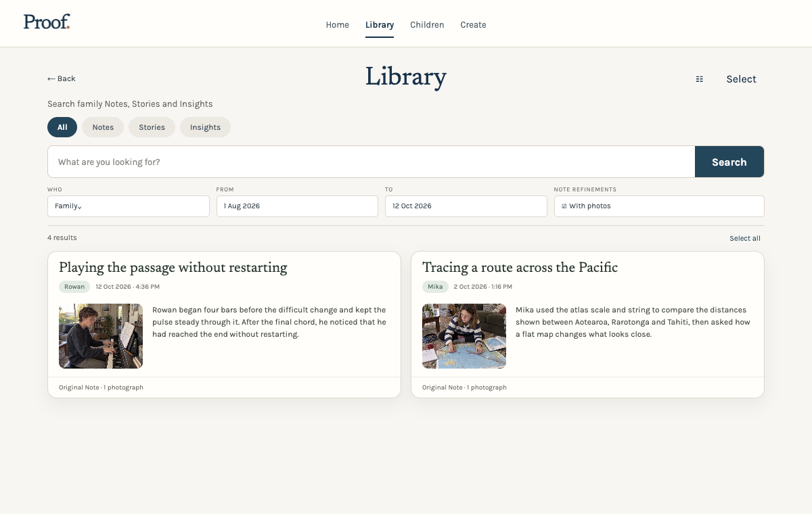The image size is (812, 514).
Task: Select the Mika child tag
Action: (x=435, y=287)
